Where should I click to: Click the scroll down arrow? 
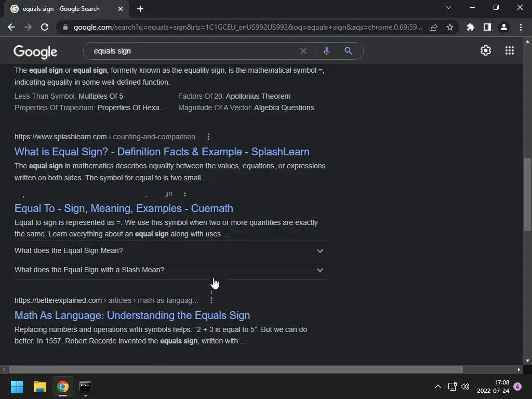click(527, 361)
